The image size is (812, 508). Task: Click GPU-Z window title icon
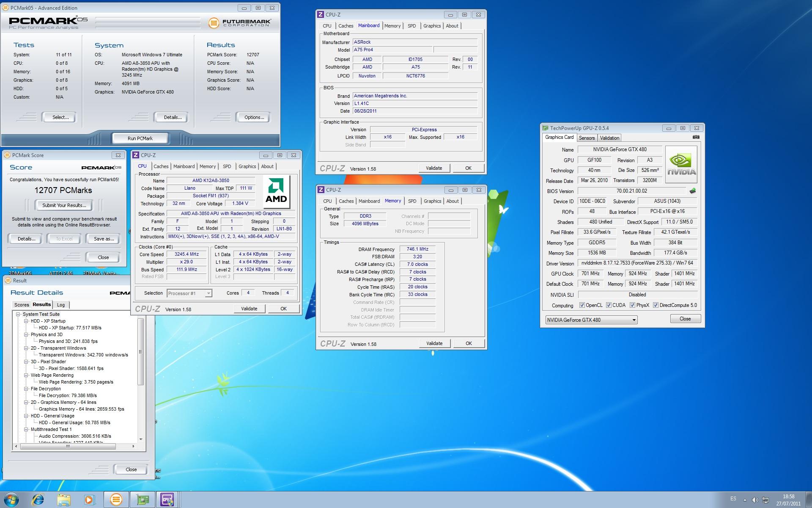coord(546,128)
